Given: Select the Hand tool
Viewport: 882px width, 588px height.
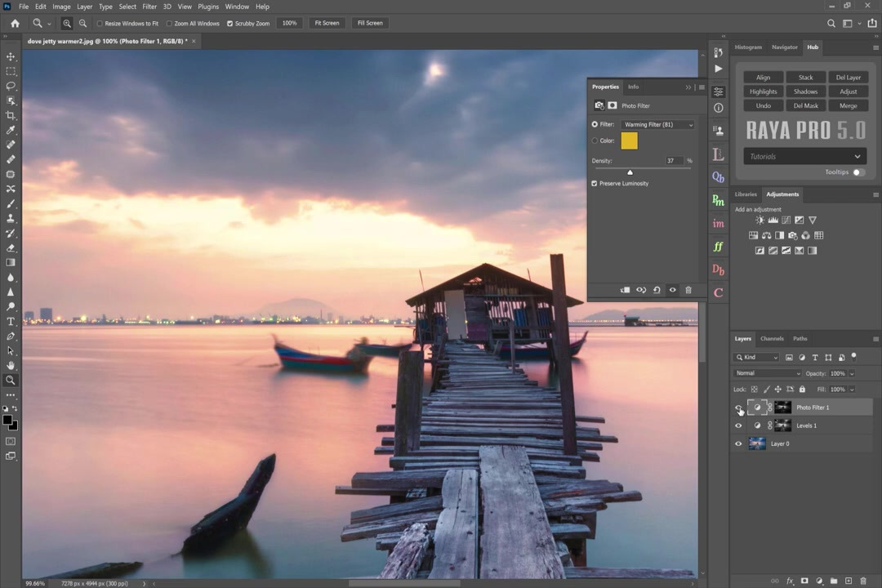Looking at the screenshot, I should pos(11,365).
